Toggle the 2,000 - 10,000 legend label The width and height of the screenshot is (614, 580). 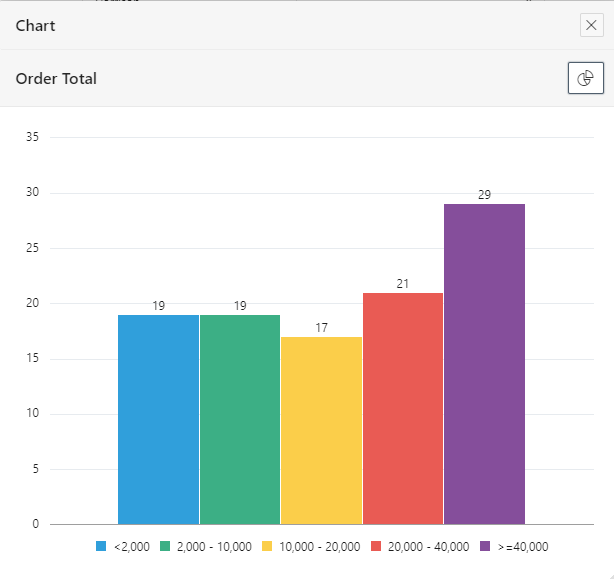(212, 547)
